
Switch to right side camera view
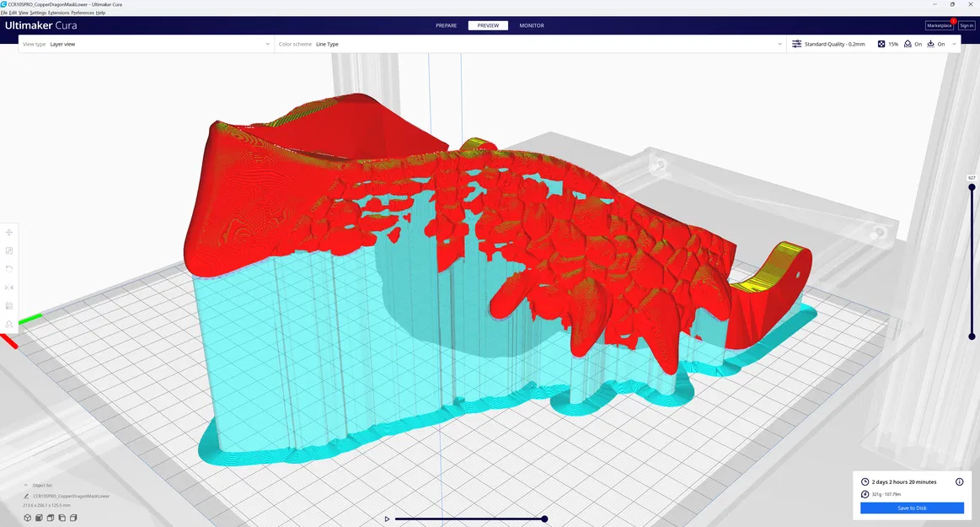[x=73, y=518]
